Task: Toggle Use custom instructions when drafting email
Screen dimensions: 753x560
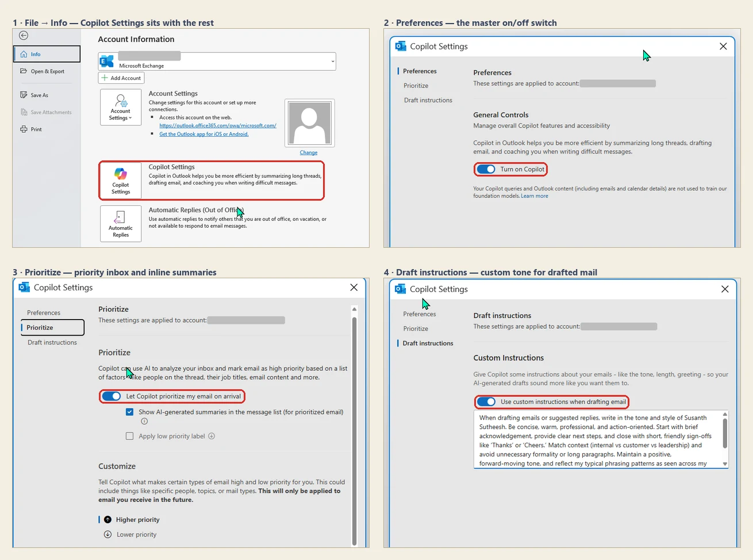Action: coord(486,402)
